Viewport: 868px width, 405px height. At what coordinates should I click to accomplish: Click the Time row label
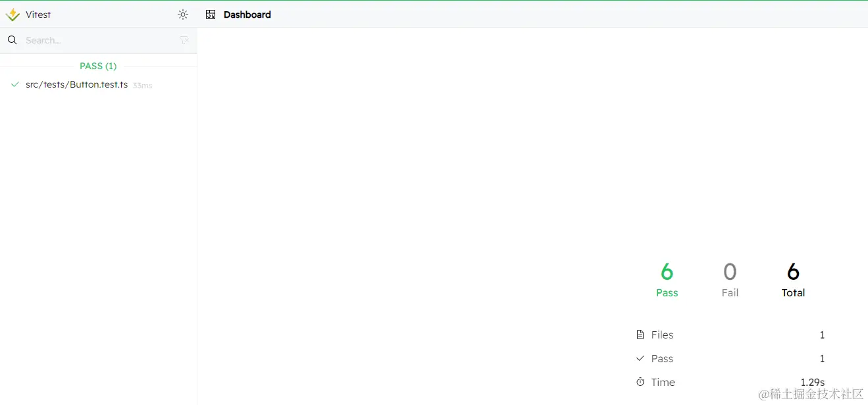[663, 383]
